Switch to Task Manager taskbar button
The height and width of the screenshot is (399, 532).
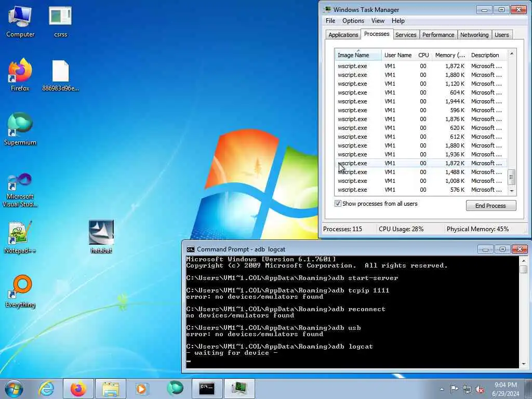click(x=239, y=389)
